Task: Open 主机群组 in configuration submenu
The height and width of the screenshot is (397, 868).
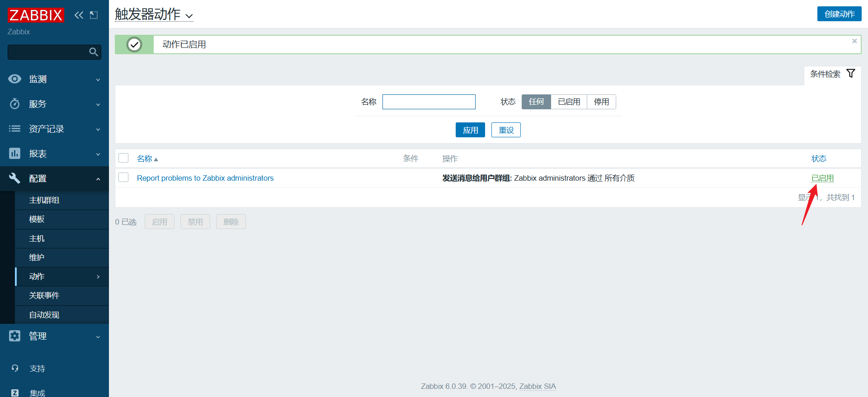Action: [x=44, y=200]
